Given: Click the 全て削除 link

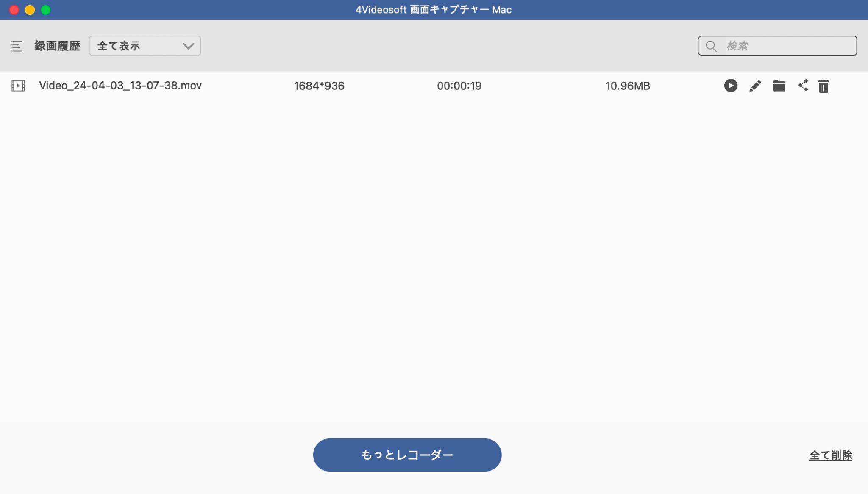Looking at the screenshot, I should tap(830, 455).
